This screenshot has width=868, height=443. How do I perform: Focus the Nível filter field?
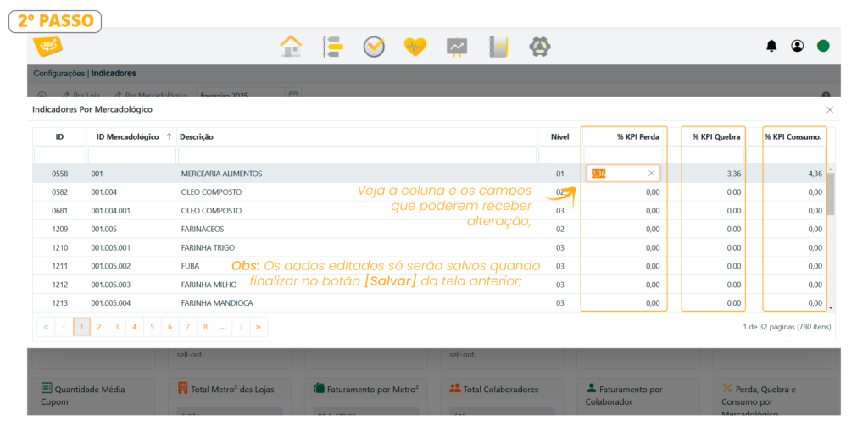tap(559, 155)
